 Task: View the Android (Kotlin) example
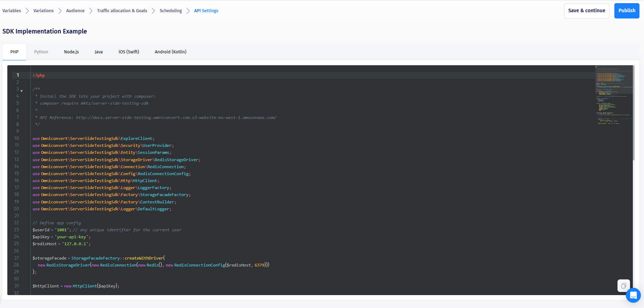[x=171, y=52]
